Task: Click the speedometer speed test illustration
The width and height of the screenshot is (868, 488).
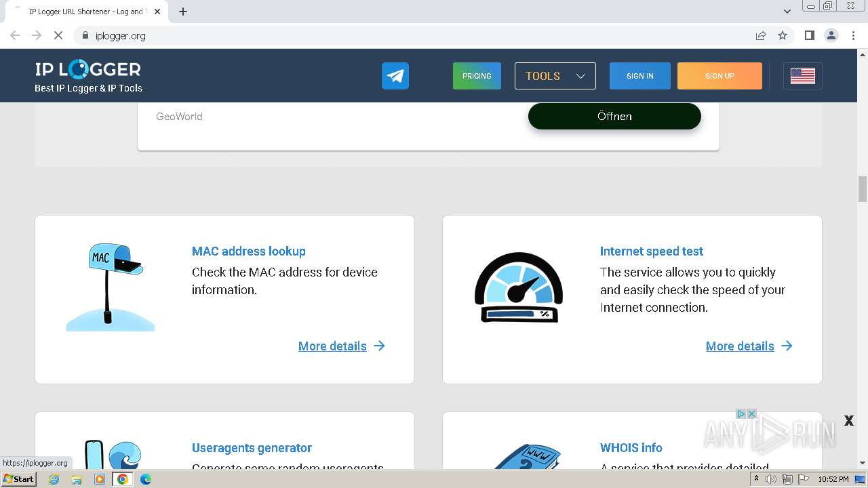Action: coord(519,287)
